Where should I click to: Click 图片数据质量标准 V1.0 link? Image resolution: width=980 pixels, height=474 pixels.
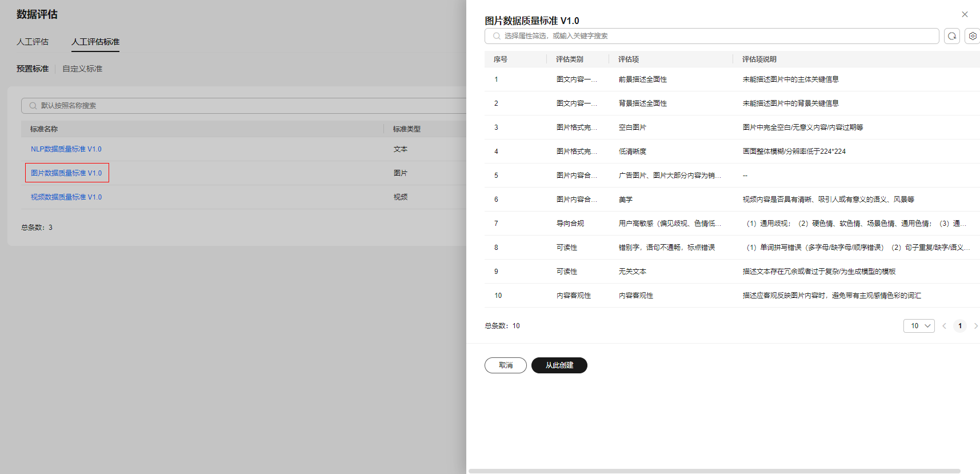click(66, 173)
